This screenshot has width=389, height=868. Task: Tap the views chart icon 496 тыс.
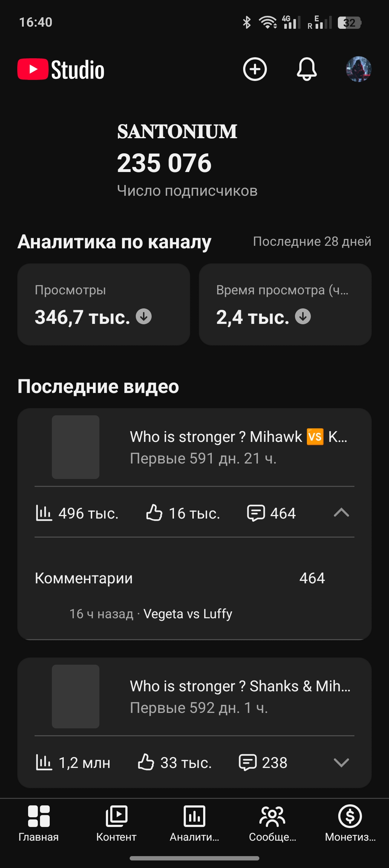(x=44, y=513)
